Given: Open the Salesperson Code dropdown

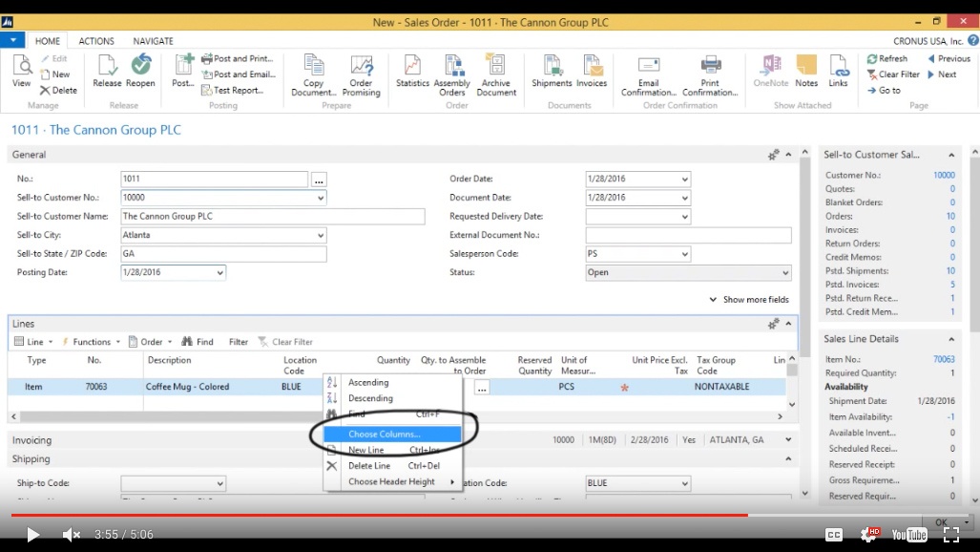Looking at the screenshot, I should pos(684,254).
